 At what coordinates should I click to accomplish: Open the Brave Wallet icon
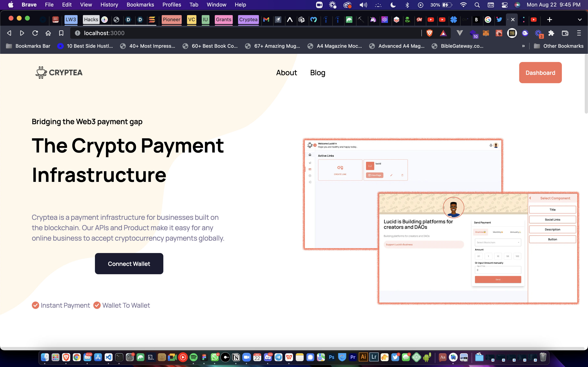click(565, 33)
